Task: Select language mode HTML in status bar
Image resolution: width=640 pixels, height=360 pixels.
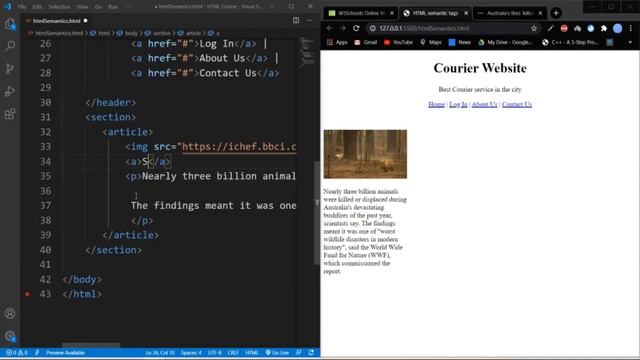Action: 252,353
